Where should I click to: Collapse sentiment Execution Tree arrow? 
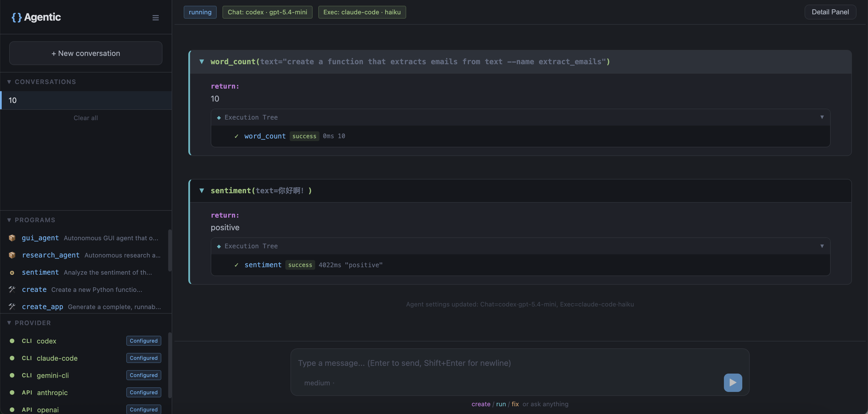pos(822,246)
